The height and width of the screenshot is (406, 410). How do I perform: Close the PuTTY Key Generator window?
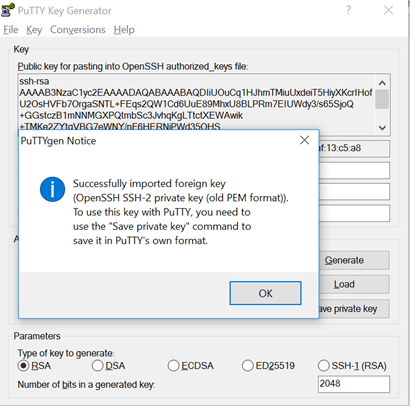click(389, 10)
